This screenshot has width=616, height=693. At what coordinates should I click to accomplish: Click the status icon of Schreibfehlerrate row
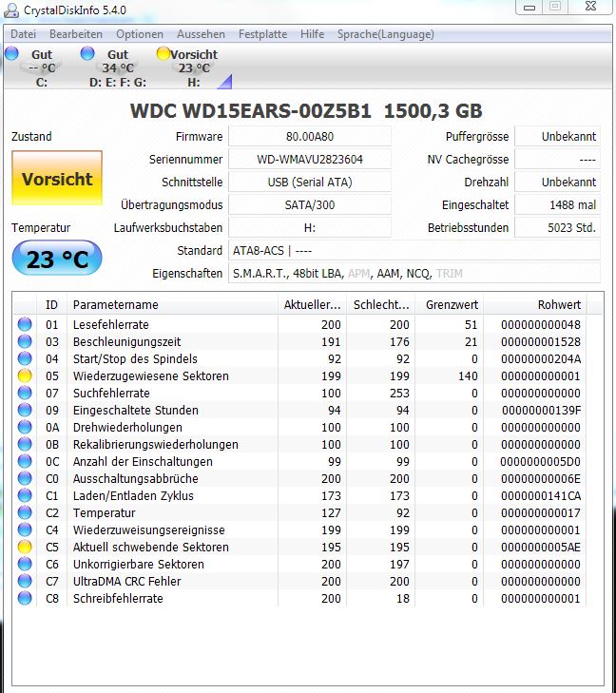pos(25,598)
